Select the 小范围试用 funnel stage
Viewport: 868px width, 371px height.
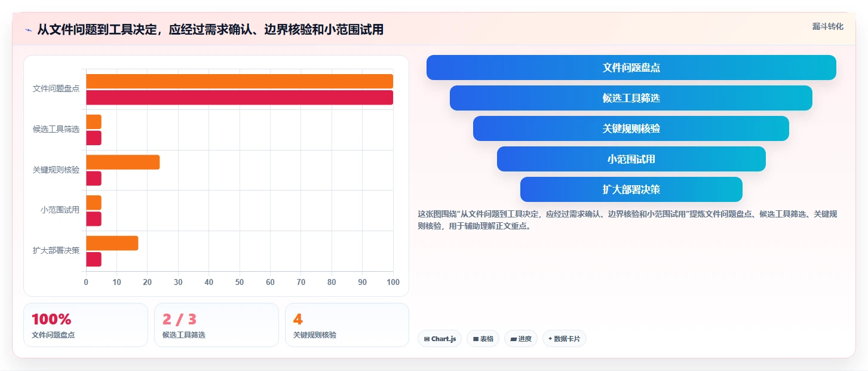[x=631, y=159]
